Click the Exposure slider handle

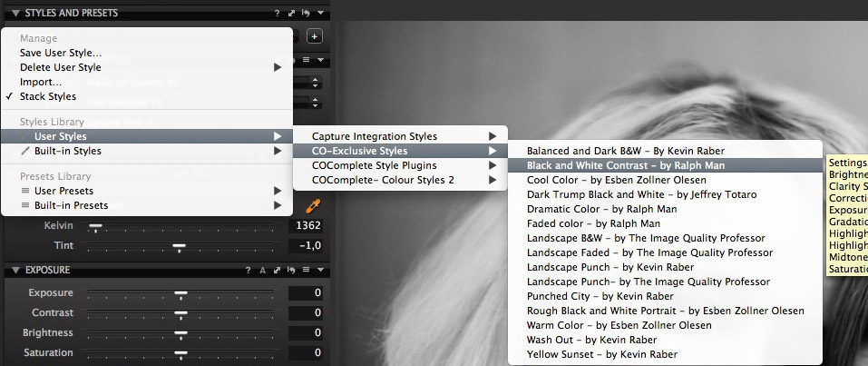click(x=180, y=293)
